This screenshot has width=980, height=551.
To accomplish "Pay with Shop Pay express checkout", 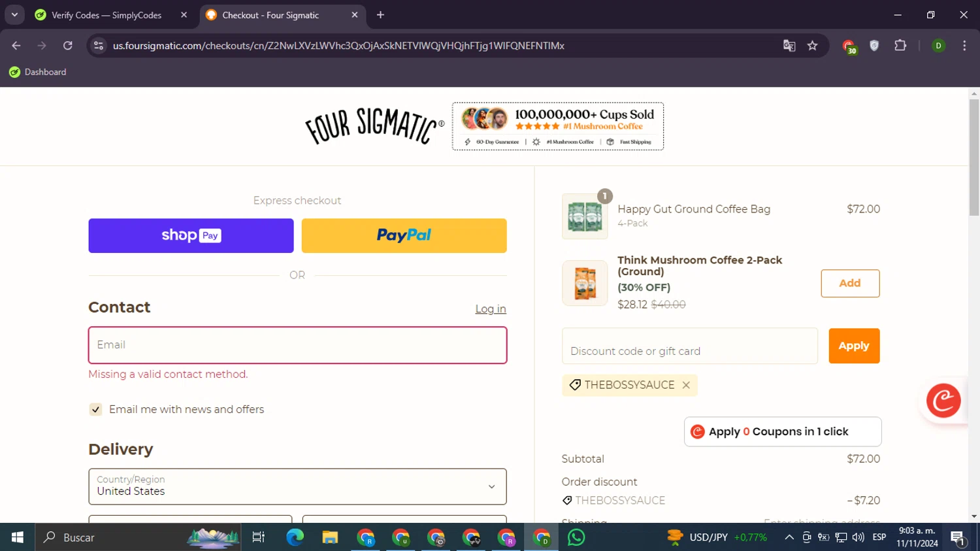I will [191, 235].
